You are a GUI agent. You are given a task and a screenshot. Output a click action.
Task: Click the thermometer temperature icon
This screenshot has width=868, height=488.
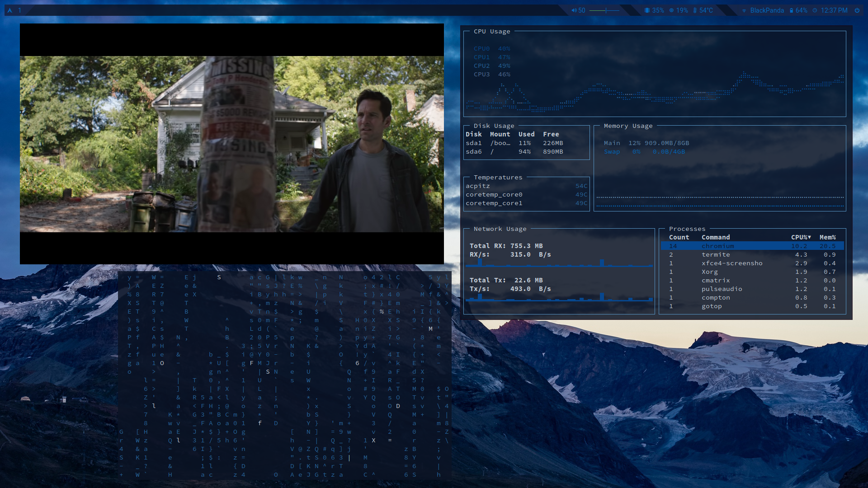[x=695, y=10]
